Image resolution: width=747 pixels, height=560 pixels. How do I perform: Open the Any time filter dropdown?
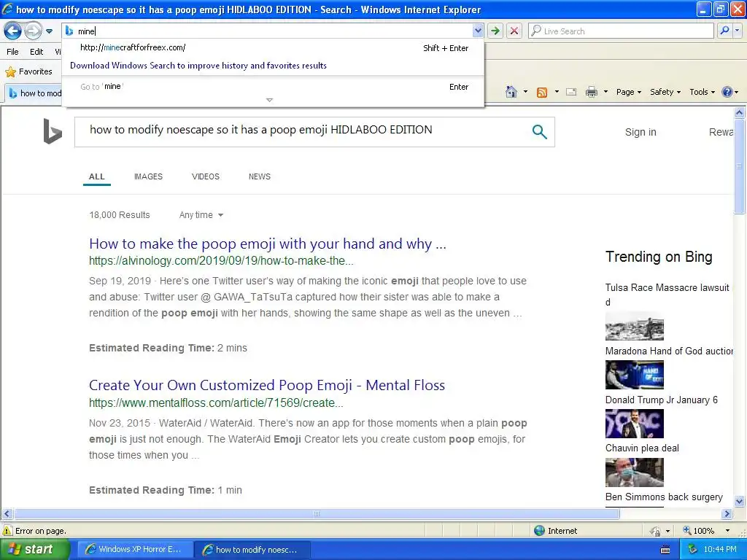[x=201, y=215]
